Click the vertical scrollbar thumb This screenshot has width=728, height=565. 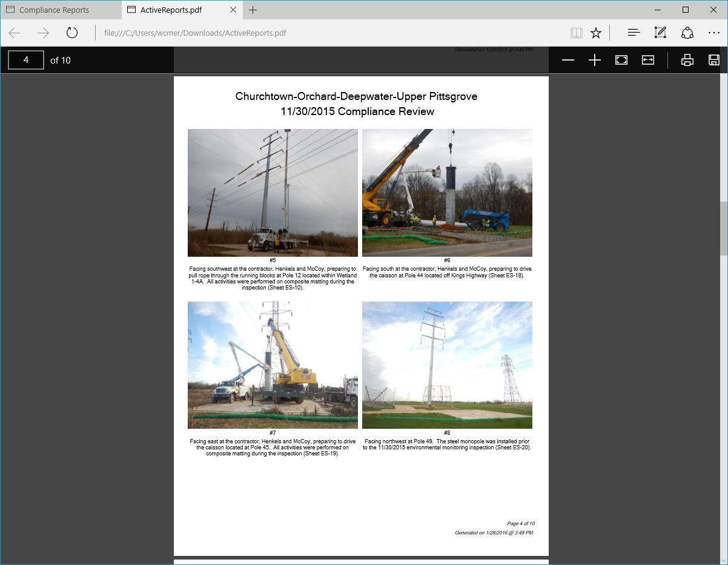tap(723, 230)
